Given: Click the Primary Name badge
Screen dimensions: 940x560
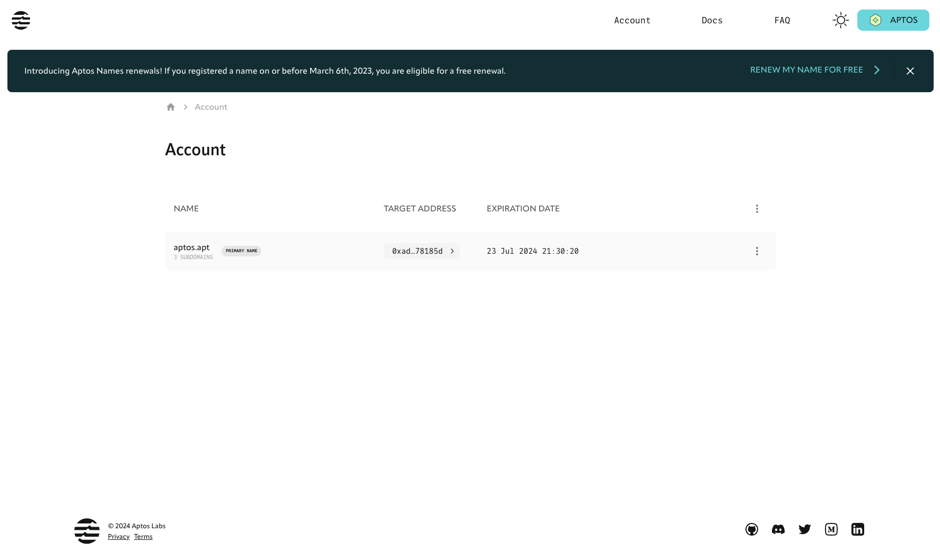Looking at the screenshot, I should click(241, 251).
